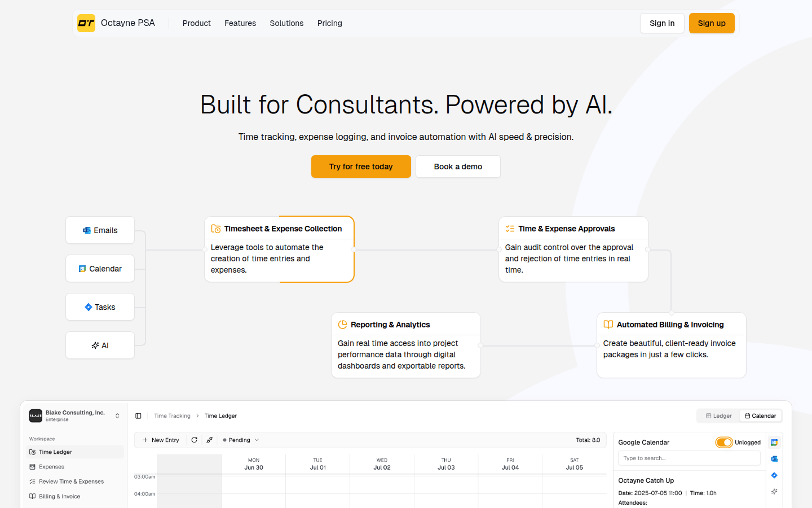Toggle the Unlogged switch for Google Calendar
Screen dimensions: 812x508
(x=724, y=442)
